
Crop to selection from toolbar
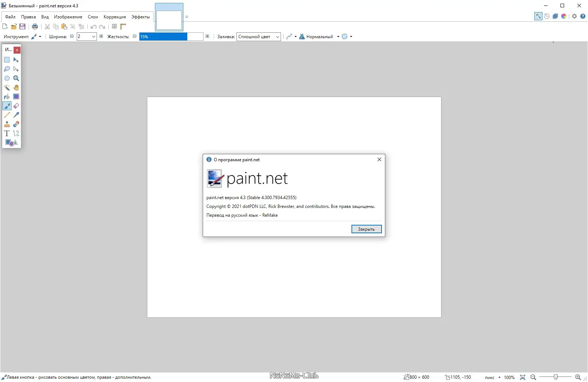pos(73,26)
